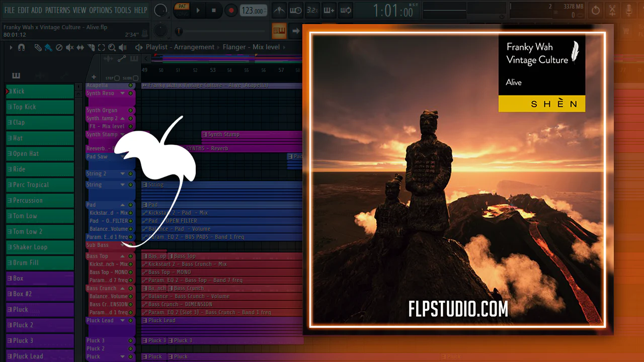Click the pattern picker keyboard icon
Viewport: 644px width, 362px height.
coord(16,76)
